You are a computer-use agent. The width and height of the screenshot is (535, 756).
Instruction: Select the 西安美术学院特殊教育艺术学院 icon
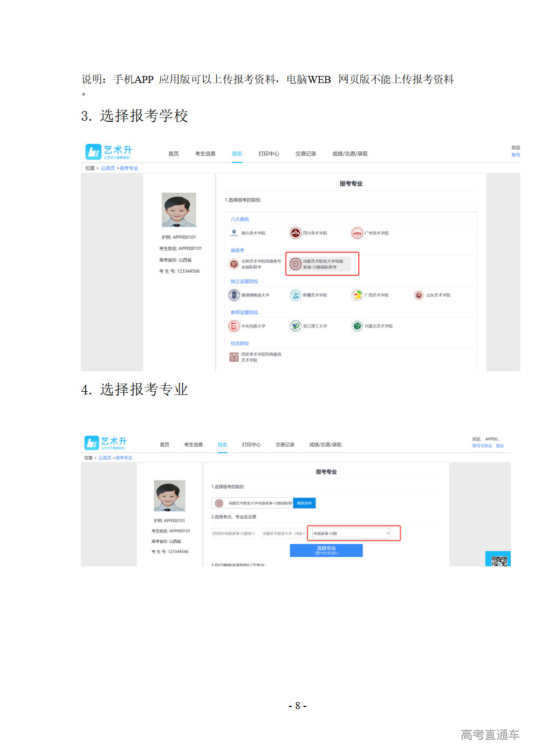tap(234, 357)
